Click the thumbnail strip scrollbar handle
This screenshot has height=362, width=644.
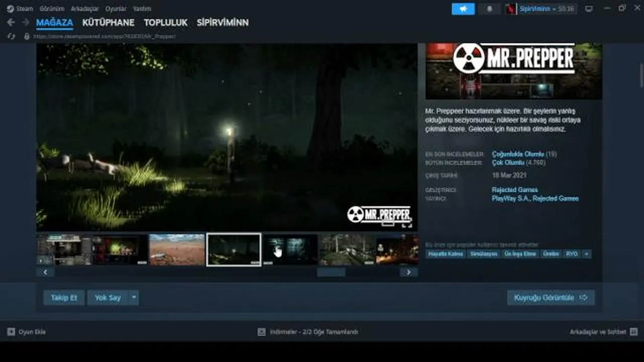[331, 272]
